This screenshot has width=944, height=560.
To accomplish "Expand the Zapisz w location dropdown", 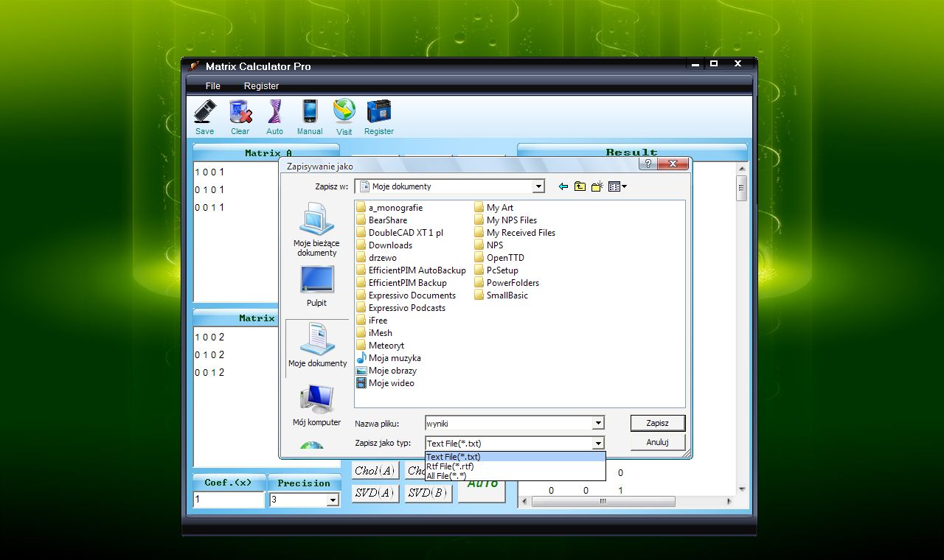I will coord(538,186).
